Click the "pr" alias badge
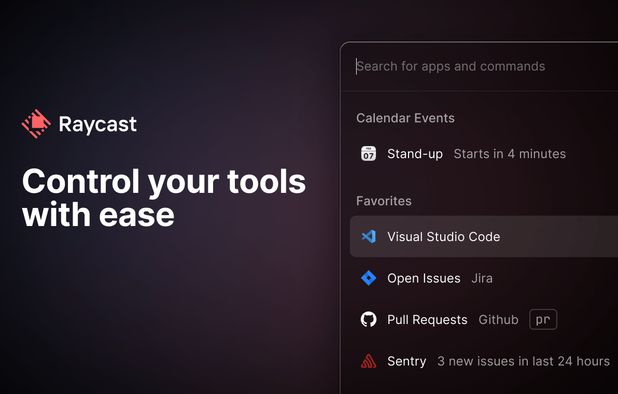618x394 pixels. pos(543,320)
